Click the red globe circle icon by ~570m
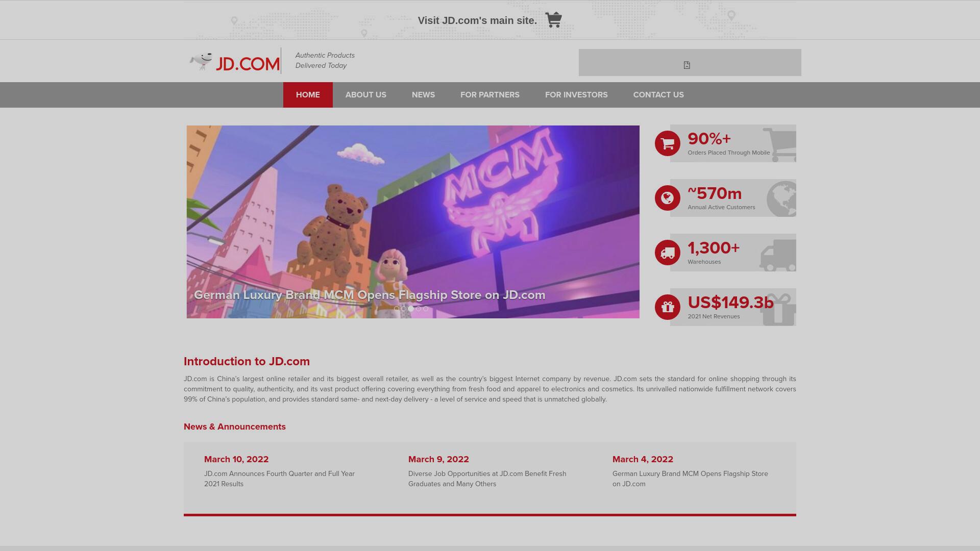The image size is (980, 551). [x=668, y=198]
